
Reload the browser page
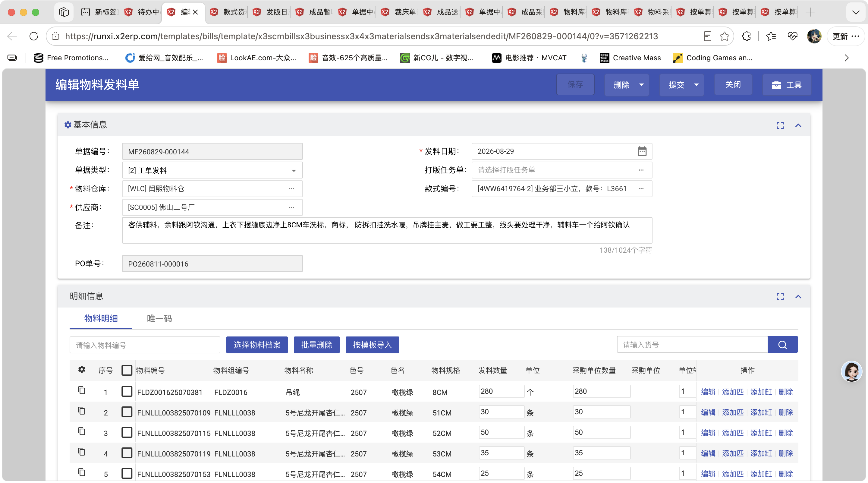coord(34,36)
